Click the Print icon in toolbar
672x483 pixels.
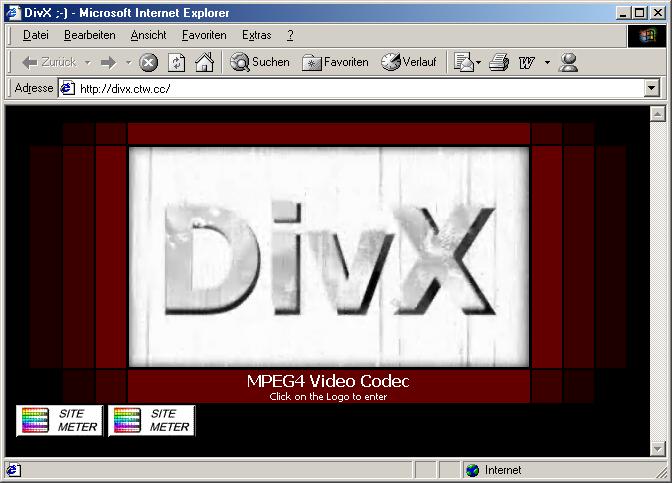point(499,62)
